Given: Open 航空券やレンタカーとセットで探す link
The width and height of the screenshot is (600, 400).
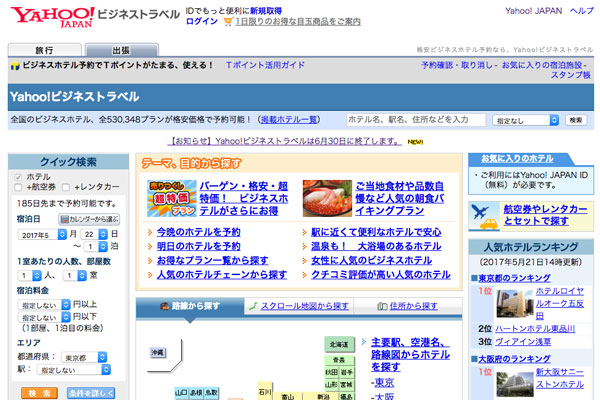Looking at the screenshot, I should tap(545, 215).
